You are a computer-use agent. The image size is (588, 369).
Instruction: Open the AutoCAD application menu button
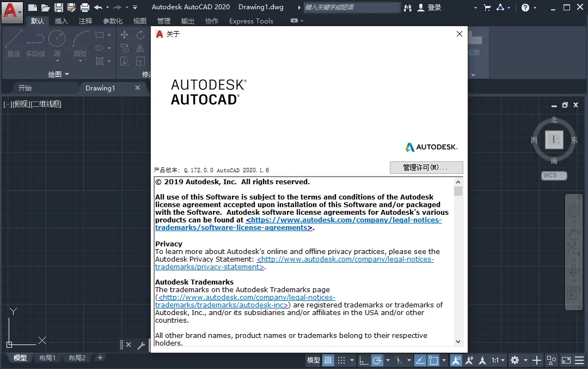pyautogui.click(x=11, y=11)
